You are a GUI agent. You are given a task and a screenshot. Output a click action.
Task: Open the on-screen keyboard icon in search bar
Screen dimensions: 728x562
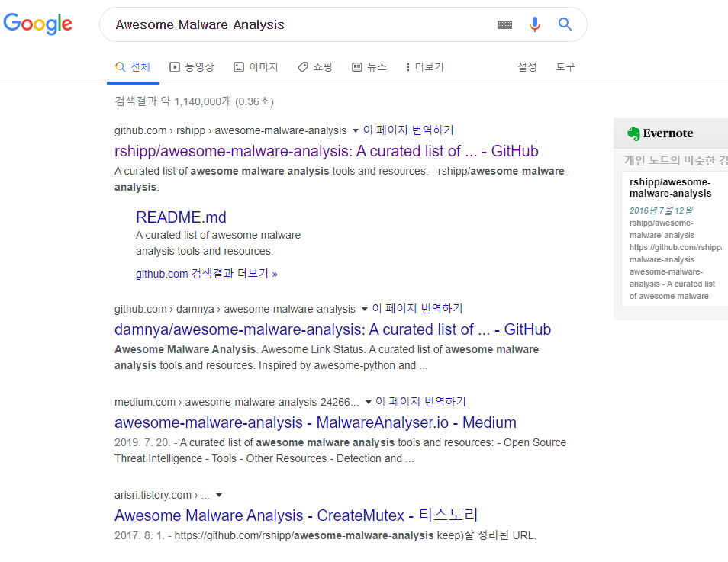pyautogui.click(x=504, y=24)
